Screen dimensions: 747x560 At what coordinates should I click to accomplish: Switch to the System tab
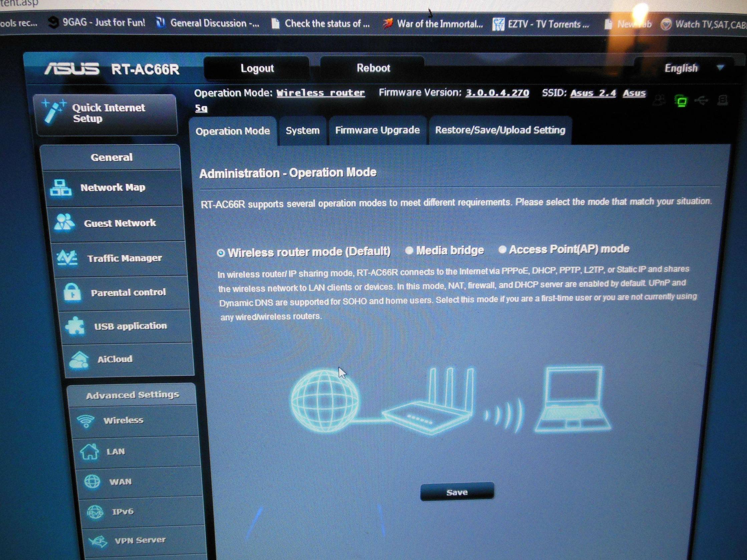[303, 131]
